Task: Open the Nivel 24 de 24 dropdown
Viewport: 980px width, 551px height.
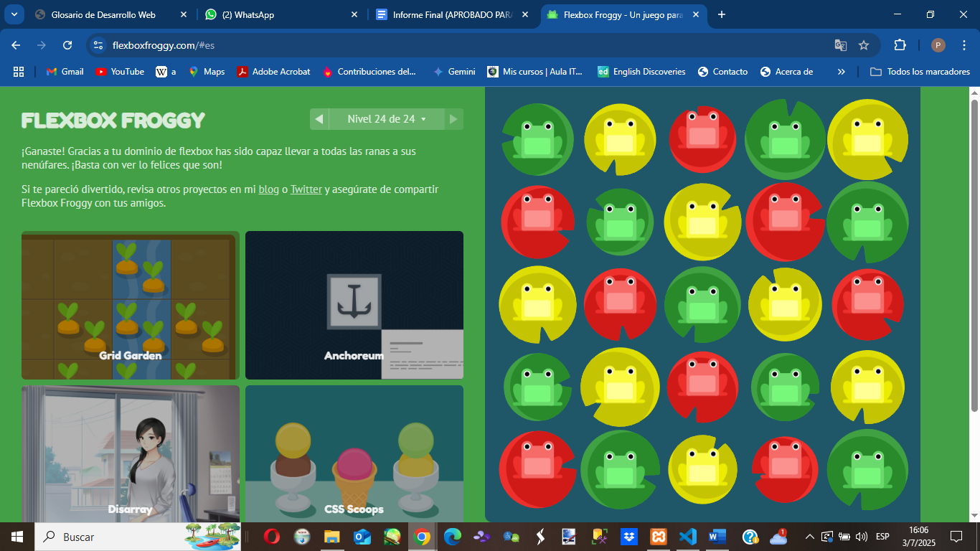Action: [387, 119]
